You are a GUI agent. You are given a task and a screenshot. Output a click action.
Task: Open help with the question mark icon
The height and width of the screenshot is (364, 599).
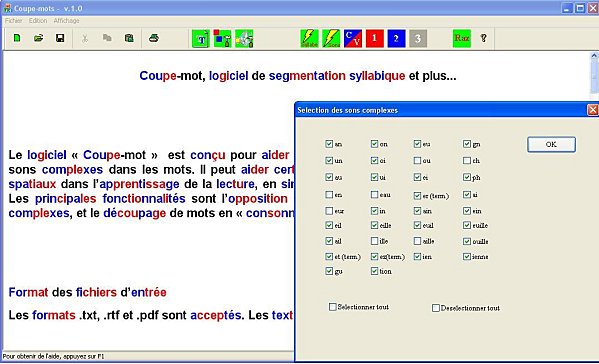click(x=483, y=38)
